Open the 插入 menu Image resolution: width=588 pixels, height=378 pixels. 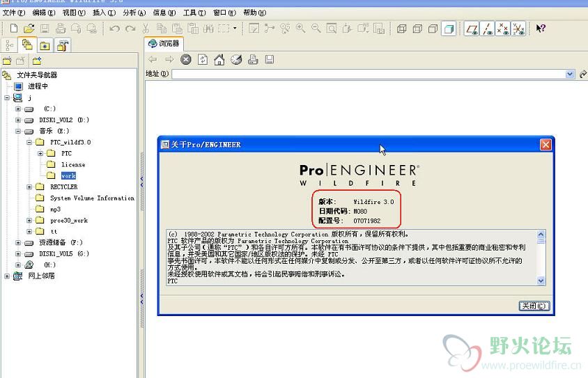tap(104, 13)
